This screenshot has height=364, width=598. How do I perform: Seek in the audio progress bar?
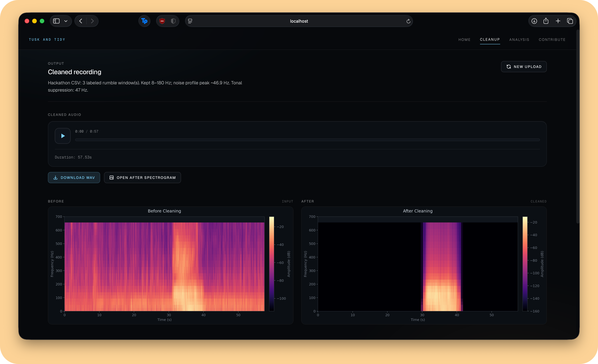pyautogui.click(x=307, y=140)
